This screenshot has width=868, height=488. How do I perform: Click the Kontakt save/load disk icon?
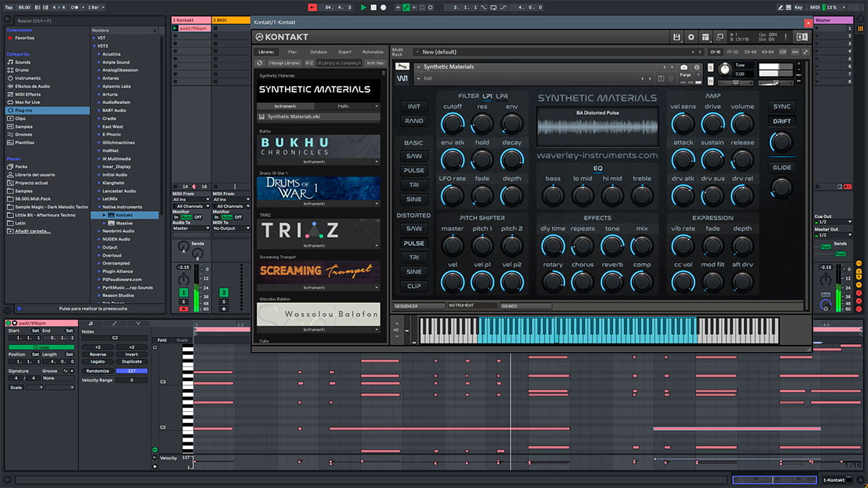[676, 37]
